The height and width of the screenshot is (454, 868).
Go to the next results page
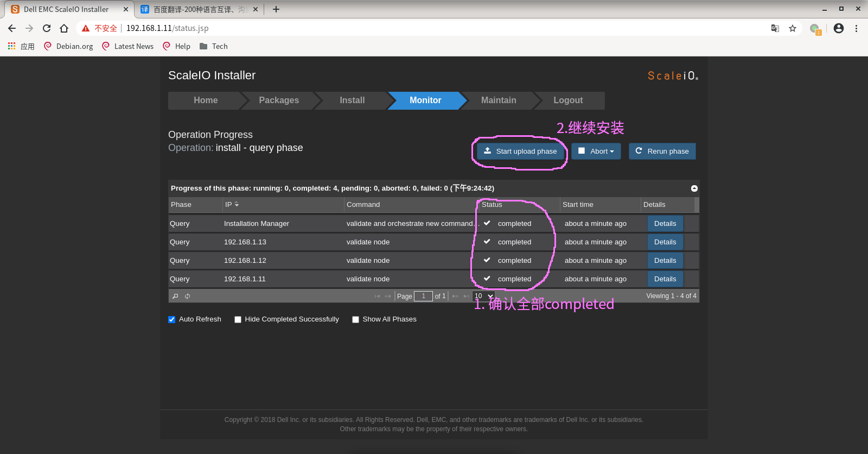455,296
